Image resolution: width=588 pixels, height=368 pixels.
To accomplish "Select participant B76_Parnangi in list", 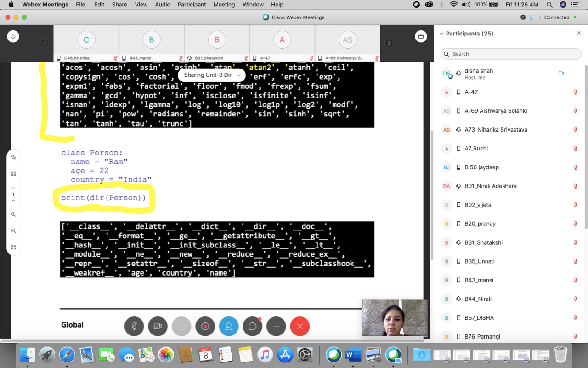I will coord(509,337).
